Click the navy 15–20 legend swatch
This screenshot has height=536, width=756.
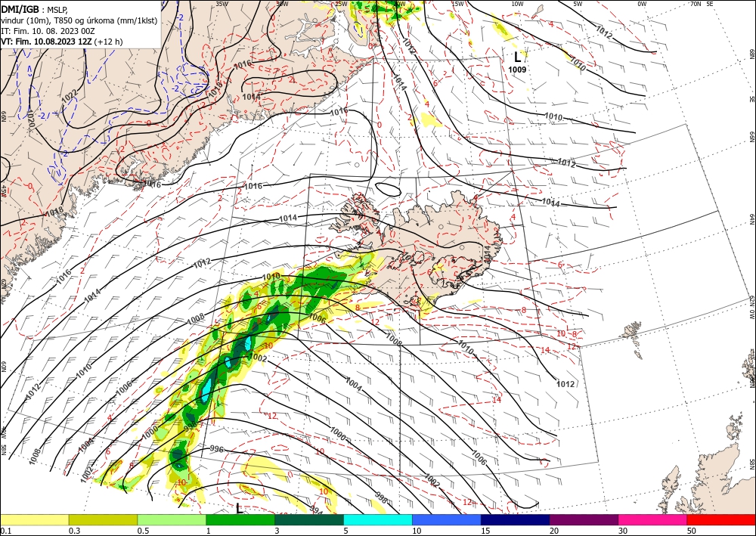coord(516,519)
